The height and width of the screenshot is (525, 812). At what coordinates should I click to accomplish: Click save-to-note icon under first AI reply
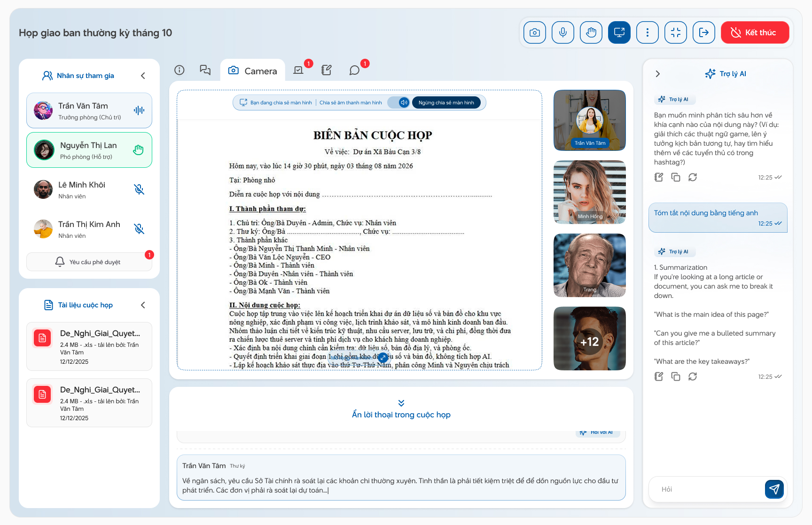tap(659, 177)
